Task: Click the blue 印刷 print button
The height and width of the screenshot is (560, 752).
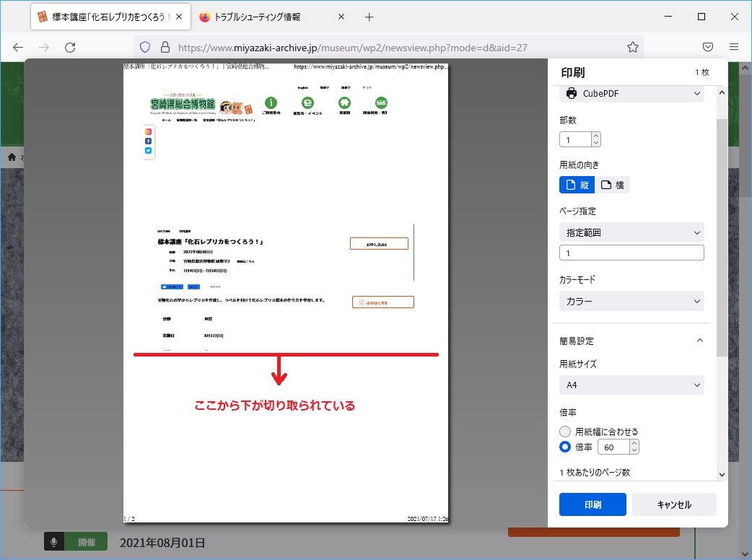Action: [x=593, y=504]
